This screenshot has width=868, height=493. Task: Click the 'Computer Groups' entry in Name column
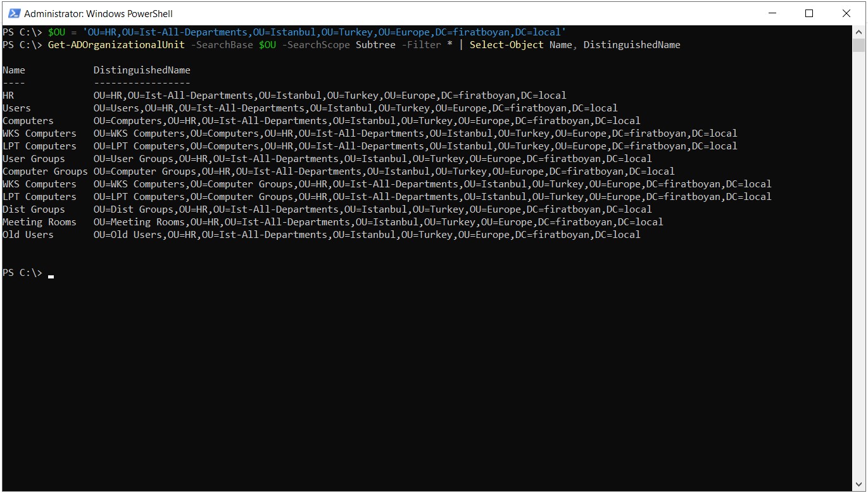(x=45, y=172)
